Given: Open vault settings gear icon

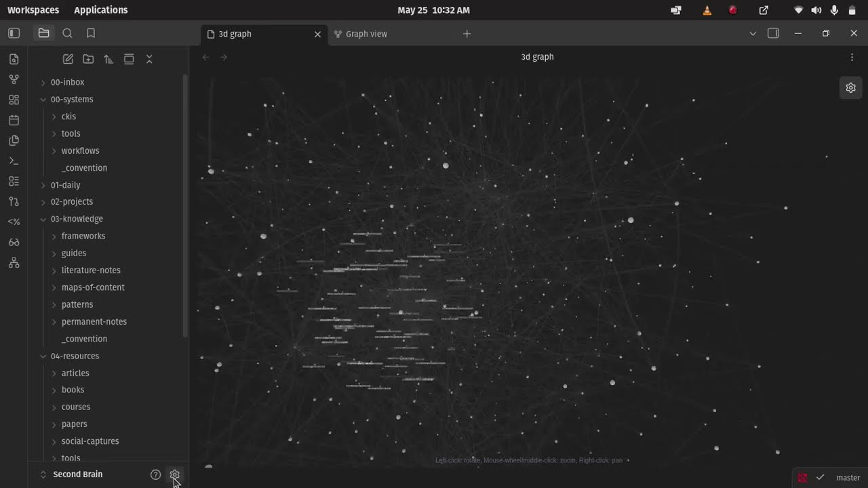Looking at the screenshot, I should [x=174, y=474].
